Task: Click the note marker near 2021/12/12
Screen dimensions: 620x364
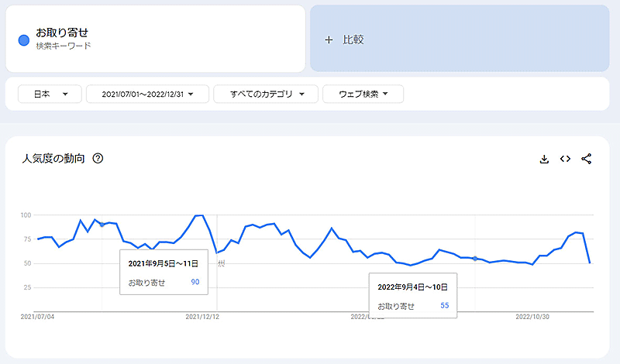Action: coord(221,264)
